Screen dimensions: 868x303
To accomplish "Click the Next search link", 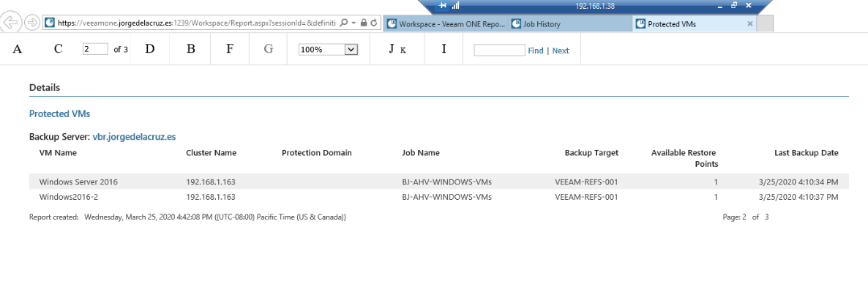I will 561,50.
